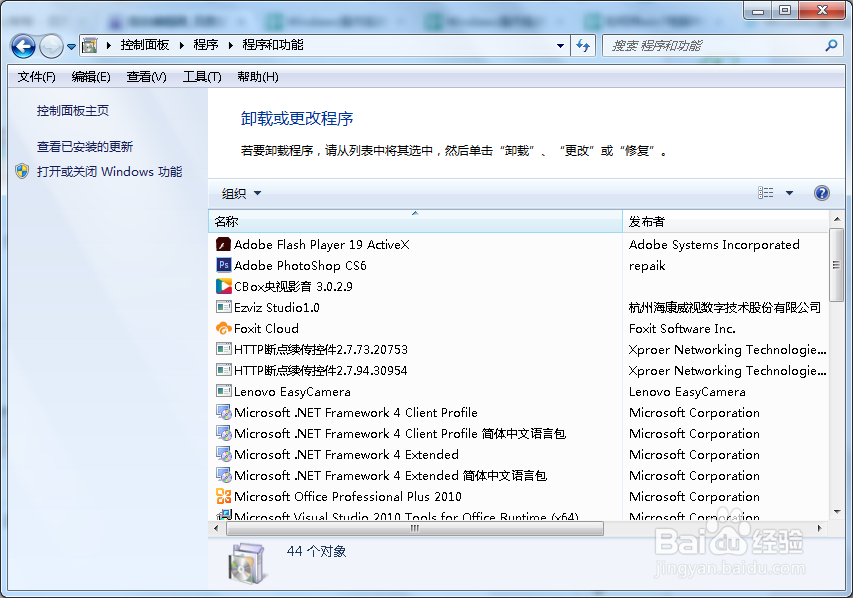Expand arrow after 控制面板 breadcrumb
The image size is (853, 598).
[x=182, y=45]
